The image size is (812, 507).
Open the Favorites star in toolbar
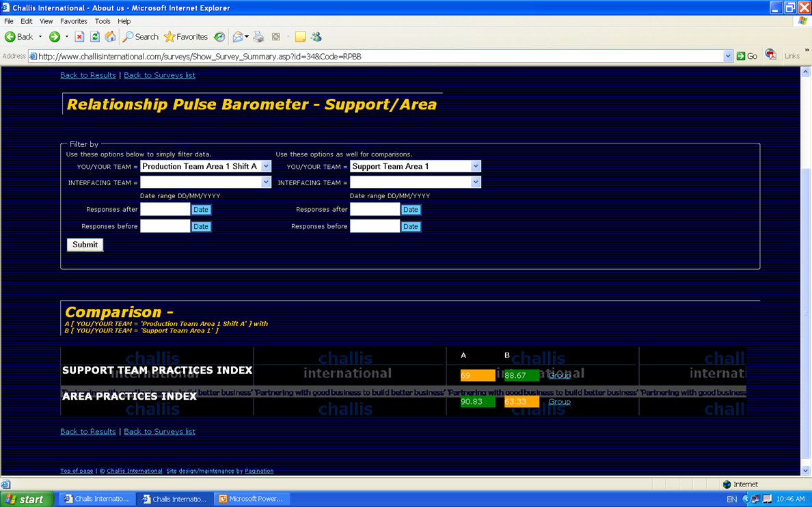[185, 37]
